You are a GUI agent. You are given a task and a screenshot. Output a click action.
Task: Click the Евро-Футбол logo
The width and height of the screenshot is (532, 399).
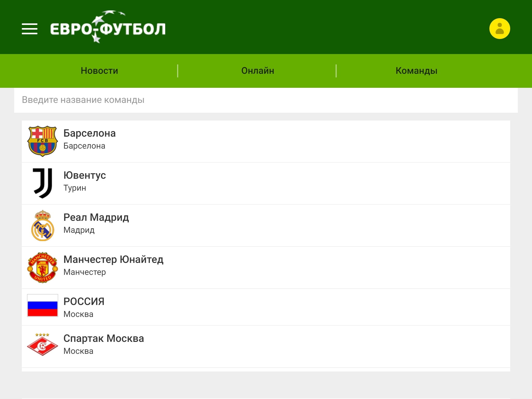point(108,27)
